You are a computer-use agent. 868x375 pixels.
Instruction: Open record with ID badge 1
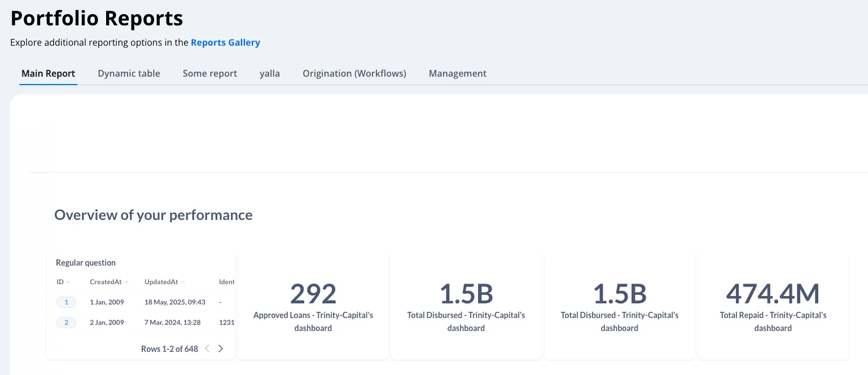pos(66,302)
